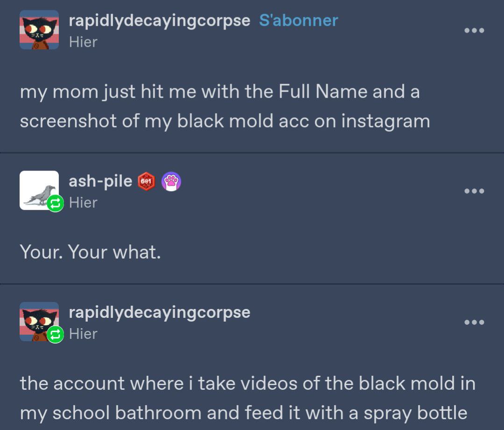Click the green reblog icon on ash-pile's avatar
This screenshot has width=504, height=430.
pos(55,203)
